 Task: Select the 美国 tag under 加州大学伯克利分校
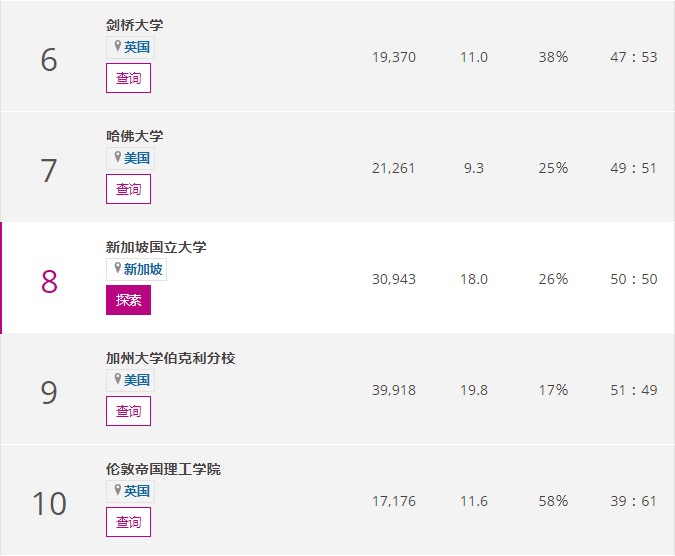coord(137,381)
